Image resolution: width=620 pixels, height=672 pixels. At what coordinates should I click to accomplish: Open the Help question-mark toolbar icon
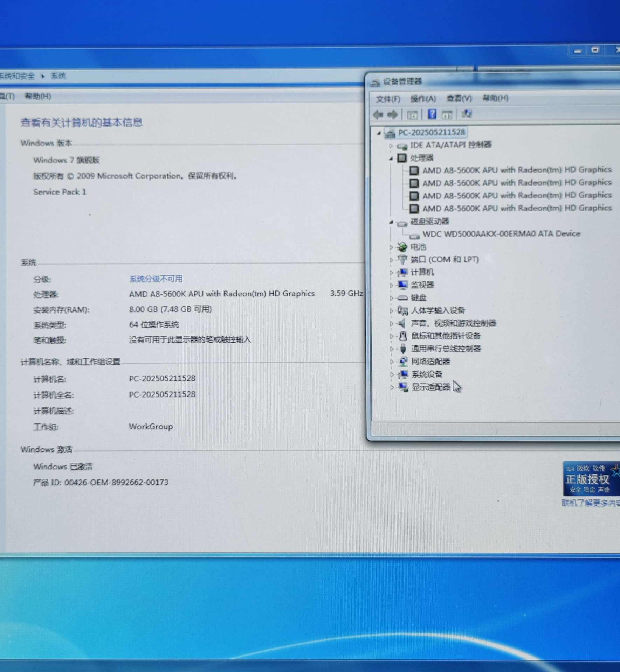point(432,114)
